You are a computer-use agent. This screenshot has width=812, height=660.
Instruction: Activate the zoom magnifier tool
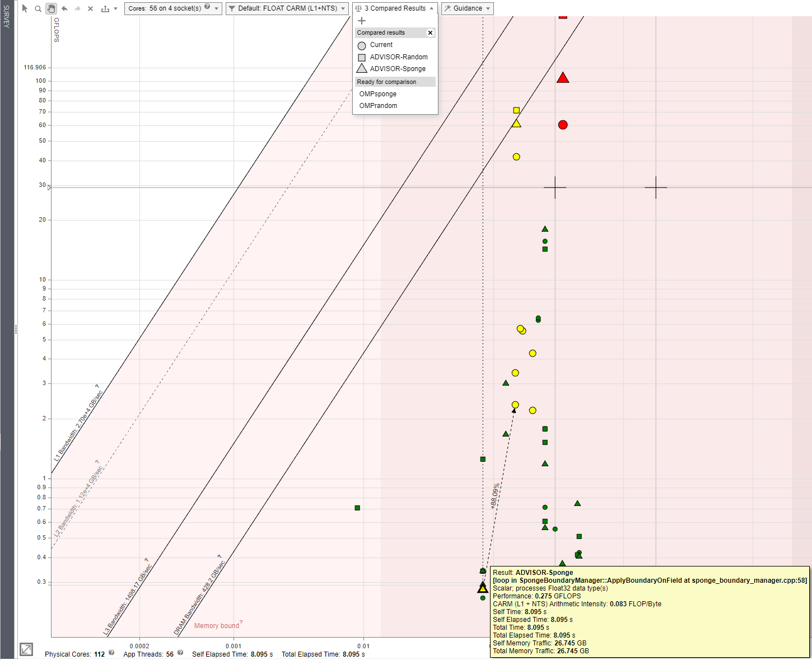[x=38, y=8]
